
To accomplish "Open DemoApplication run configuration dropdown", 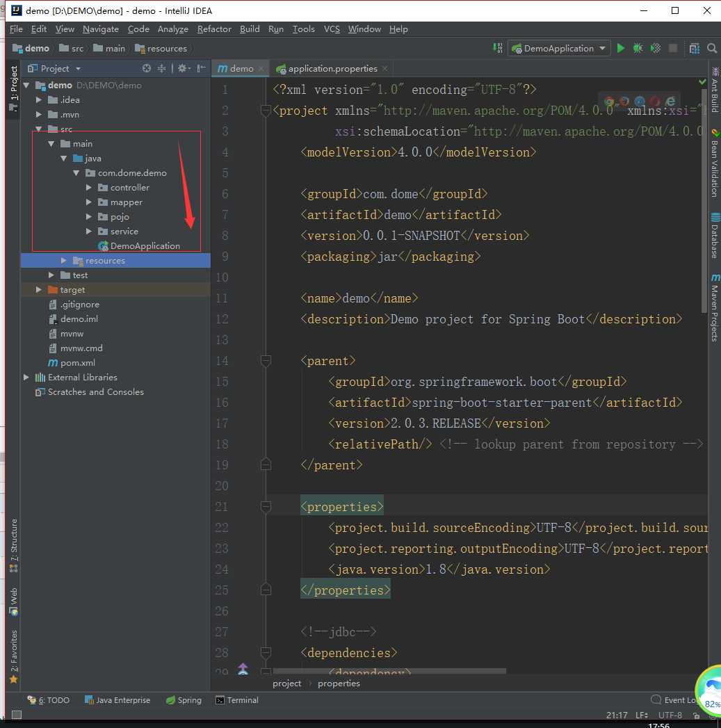I will tap(560, 48).
